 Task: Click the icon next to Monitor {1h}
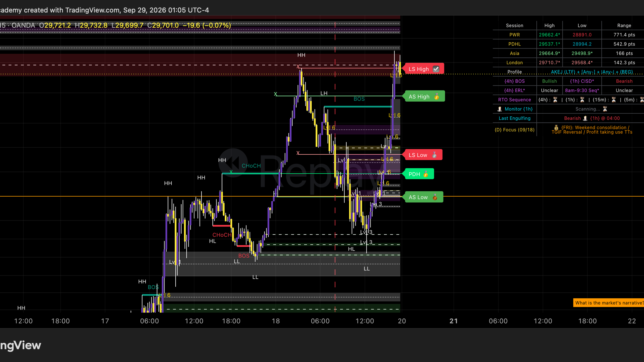coord(500,109)
